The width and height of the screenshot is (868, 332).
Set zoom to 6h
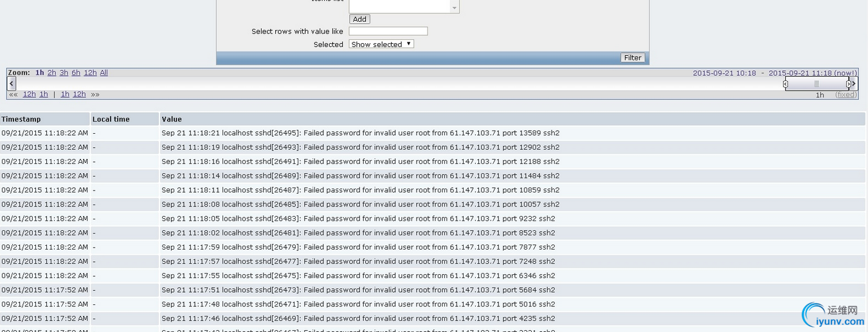click(x=76, y=73)
